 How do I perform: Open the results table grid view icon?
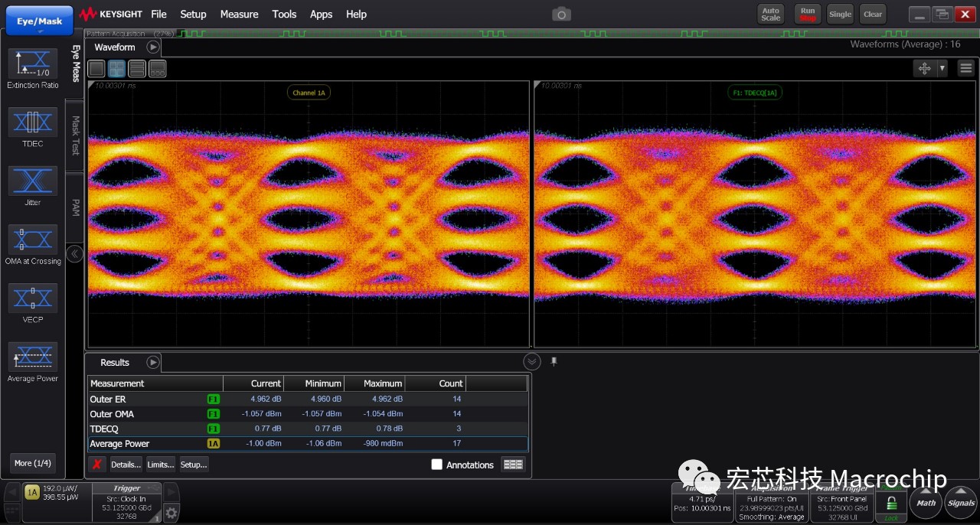tap(513, 464)
